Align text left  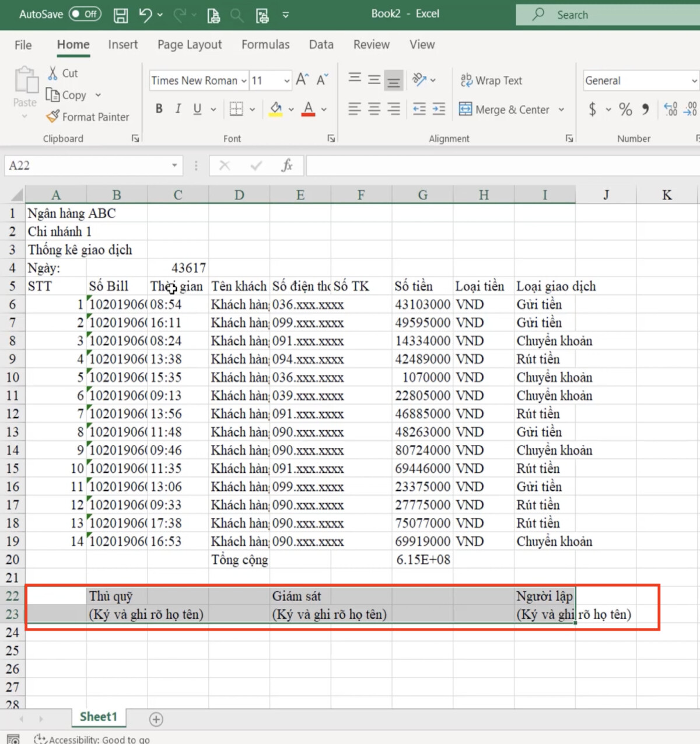(x=355, y=109)
